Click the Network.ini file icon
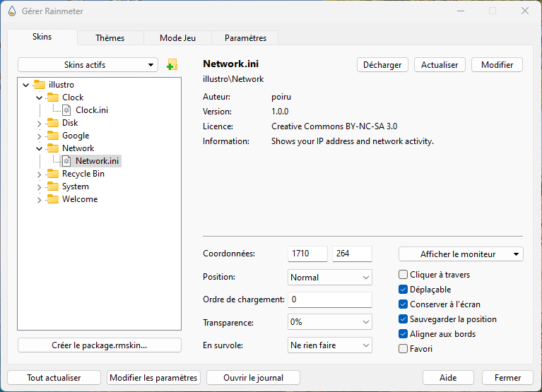Image resolution: width=542 pixels, height=392 pixels. 66,161
